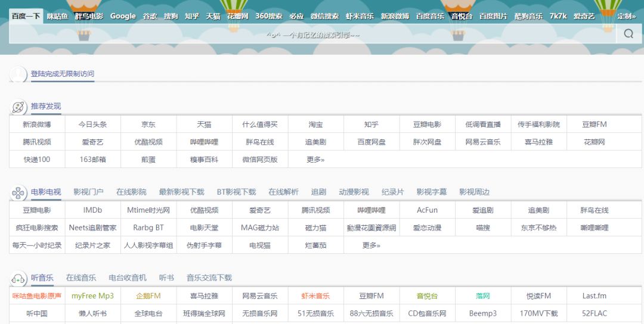Image resolution: width=644 pixels, height=324 pixels.
Task: Switch to the Google search tab
Action: [x=123, y=16]
